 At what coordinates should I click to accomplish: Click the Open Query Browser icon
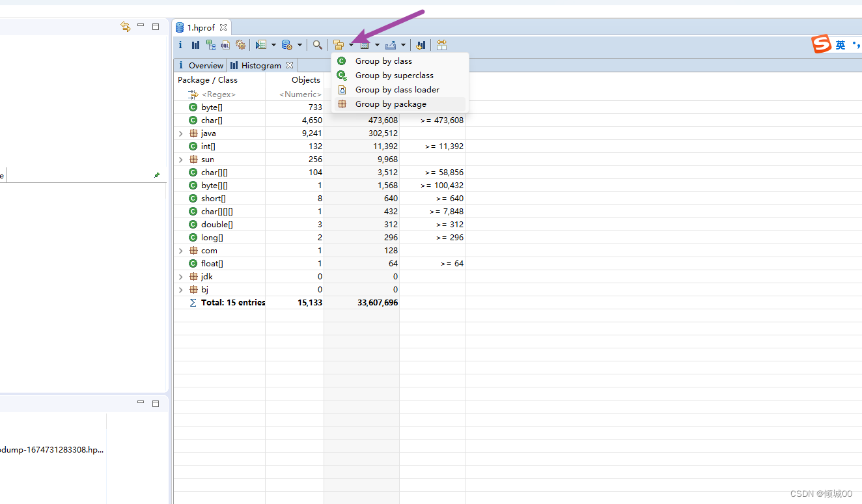286,45
